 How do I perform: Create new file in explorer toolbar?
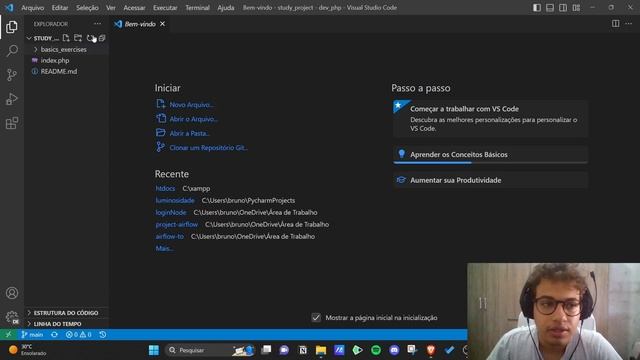tap(66, 38)
